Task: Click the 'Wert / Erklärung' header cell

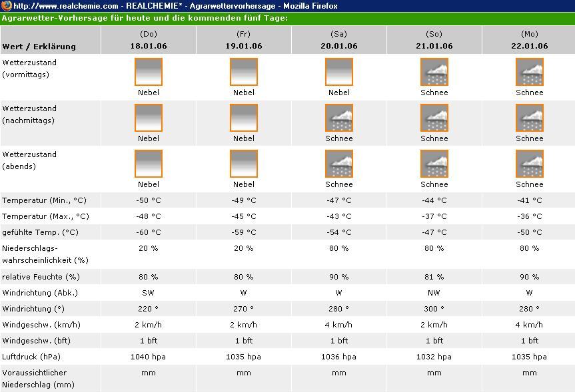Action: point(39,47)
